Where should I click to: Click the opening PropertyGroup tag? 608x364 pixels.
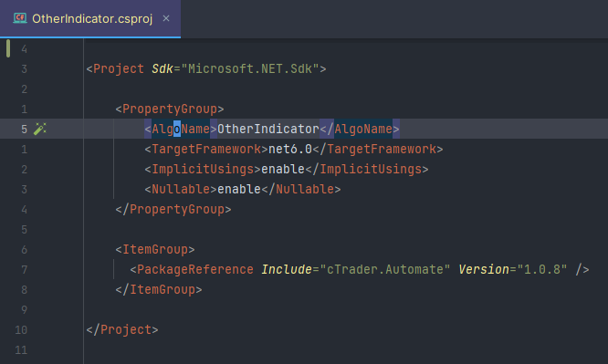170,109
